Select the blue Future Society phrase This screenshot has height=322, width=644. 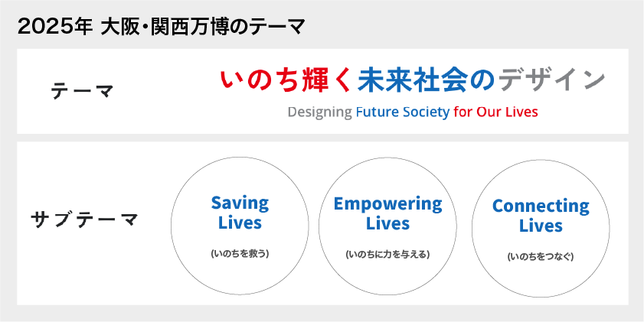click(x=402, y=112)
